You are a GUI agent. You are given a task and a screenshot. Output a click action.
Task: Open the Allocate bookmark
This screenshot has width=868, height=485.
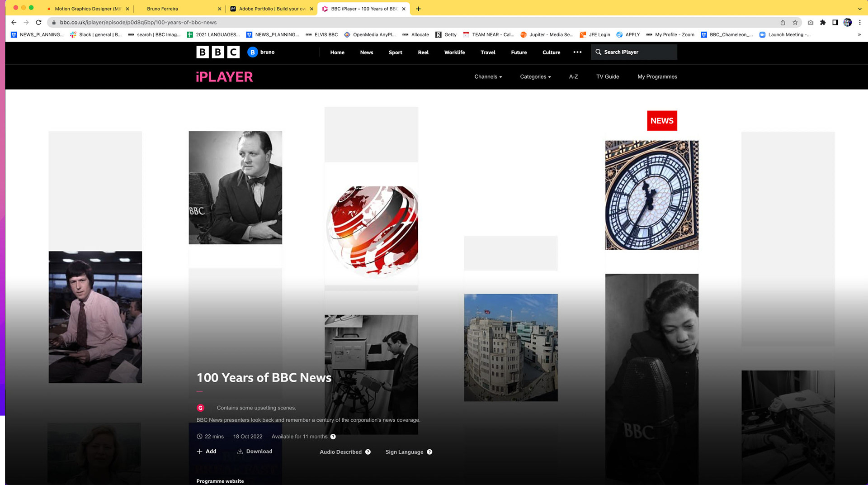pos(415,34)
